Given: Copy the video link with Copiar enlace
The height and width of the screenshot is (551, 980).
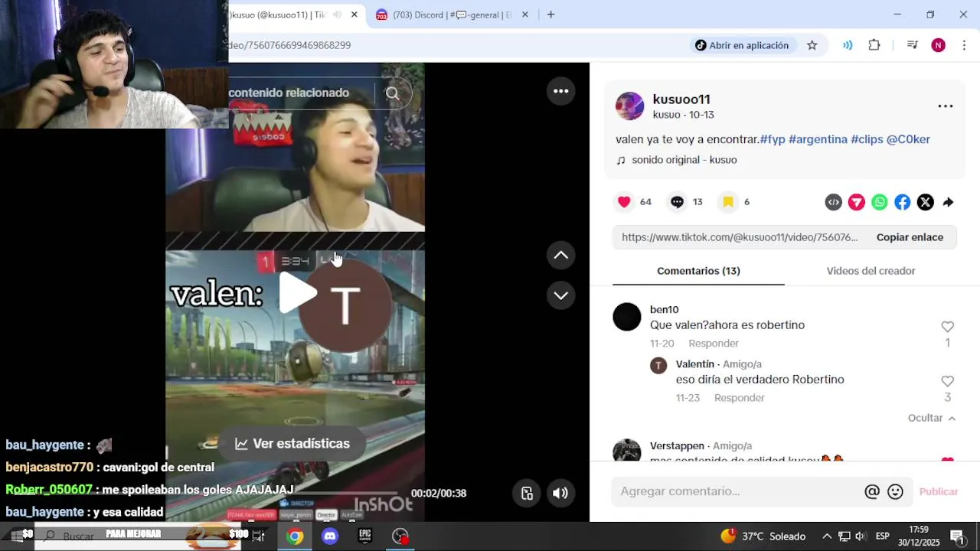Looking at the screenshot, I should [910, 237].
